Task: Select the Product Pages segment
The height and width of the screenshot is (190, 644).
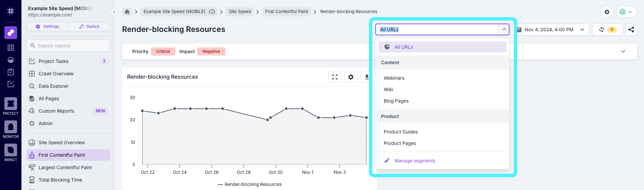Action: 442,143
